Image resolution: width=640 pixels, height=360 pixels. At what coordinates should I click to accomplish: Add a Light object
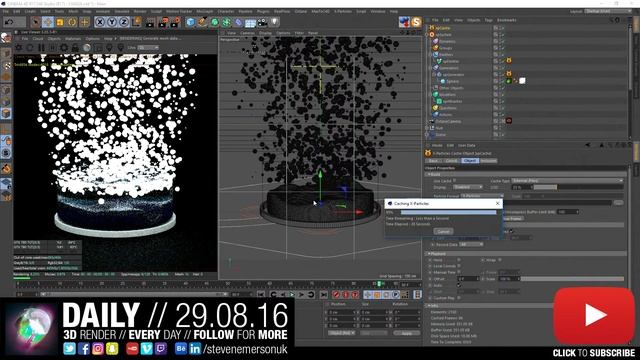tap(275, 22)
